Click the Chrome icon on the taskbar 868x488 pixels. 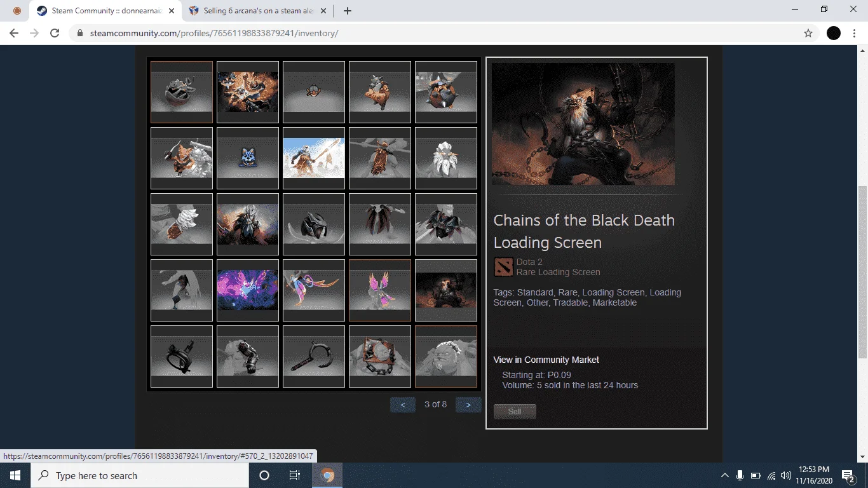327,475
